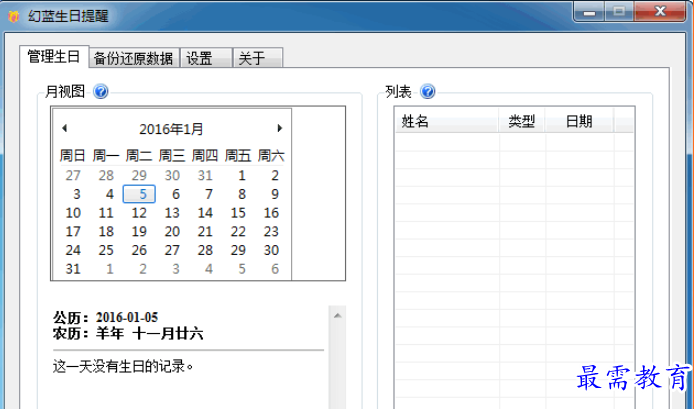
Task: Minimize the 幻蓝生日提醒 window
Action: (x=588, y=13)
